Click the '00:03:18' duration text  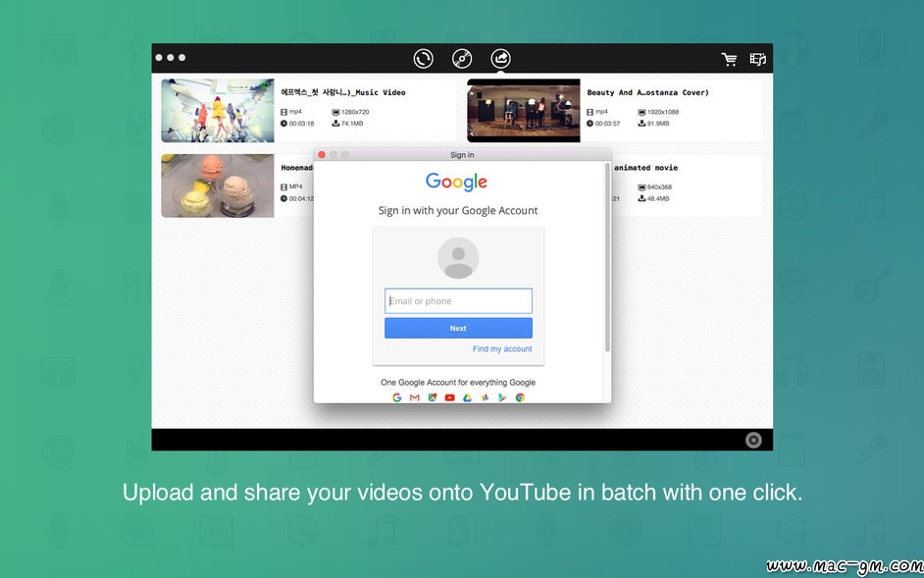pyautogui.click(x=302, y=124)
